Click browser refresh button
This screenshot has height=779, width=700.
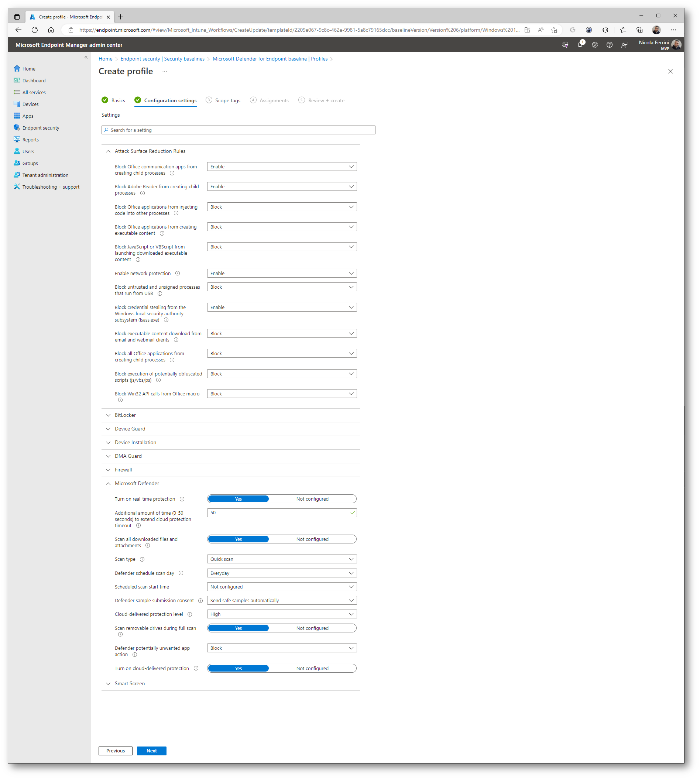tap(35, 30)
